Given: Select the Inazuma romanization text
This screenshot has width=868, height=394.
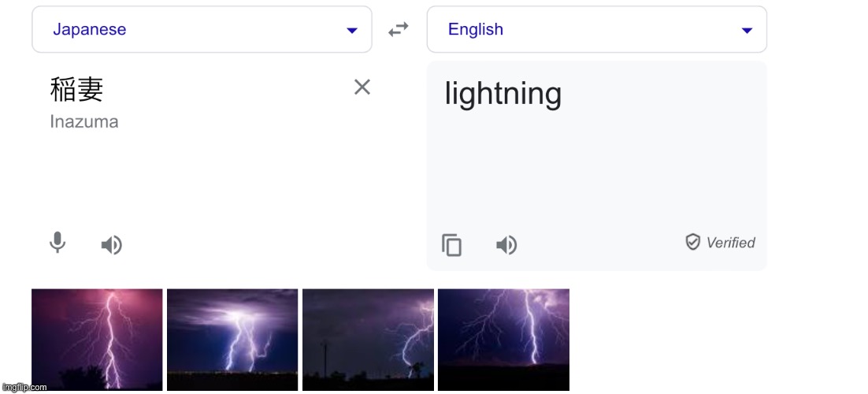Looking at the screenshot, I should coord(84,122).
